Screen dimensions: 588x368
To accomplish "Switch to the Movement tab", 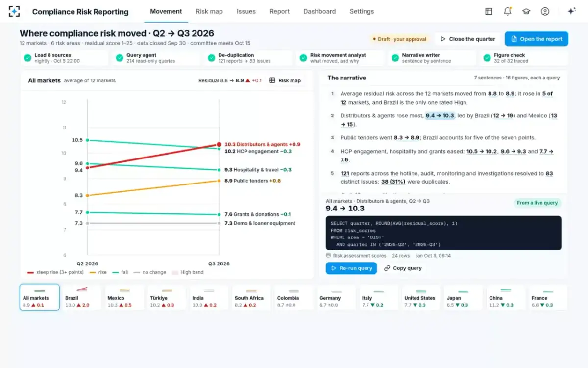I will pyautogui.click(x=166, y=11).
